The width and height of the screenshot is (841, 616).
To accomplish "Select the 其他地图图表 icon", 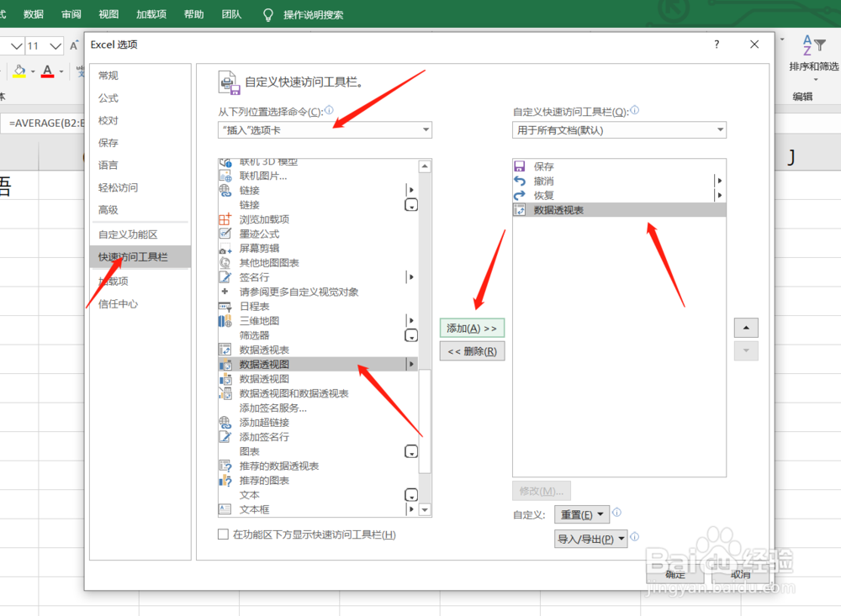I will (x=225, y=263).
